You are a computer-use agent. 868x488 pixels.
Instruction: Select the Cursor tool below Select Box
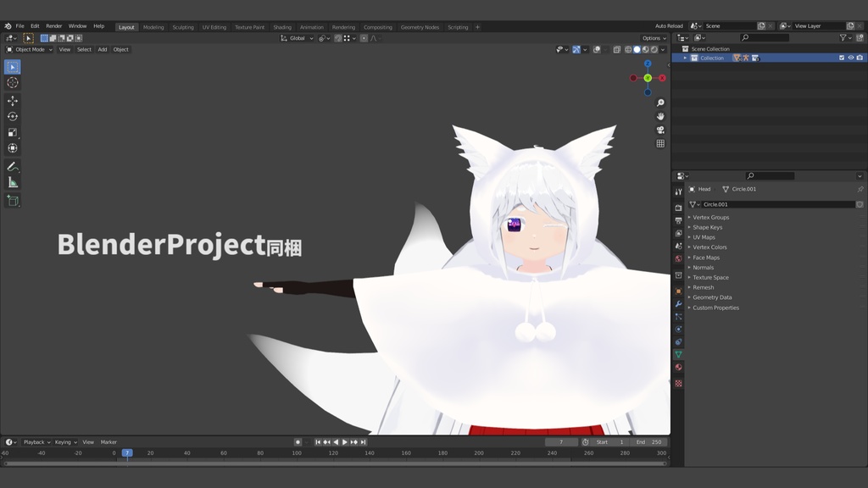(13, 82)
